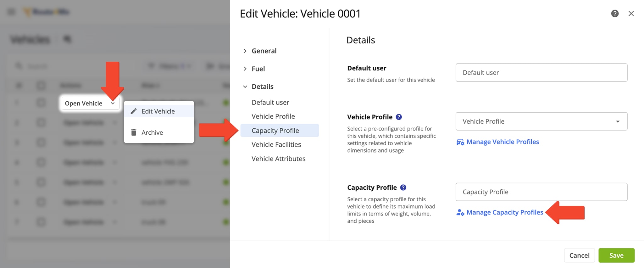The image size is (644, 268).
Task: Click the trash icon beside Archive
Action: (134, 132)
